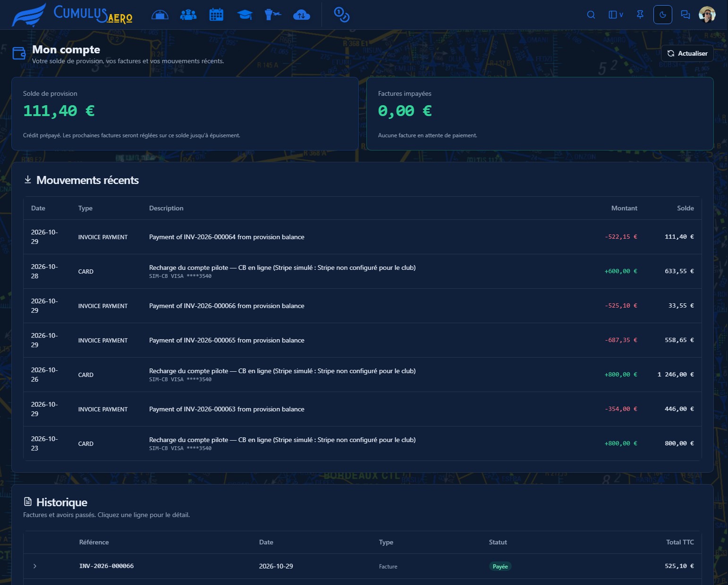Screen dimensions: 728x585
Task: Open the pilots and crew members icon
Action: click(x=188, y=15)
